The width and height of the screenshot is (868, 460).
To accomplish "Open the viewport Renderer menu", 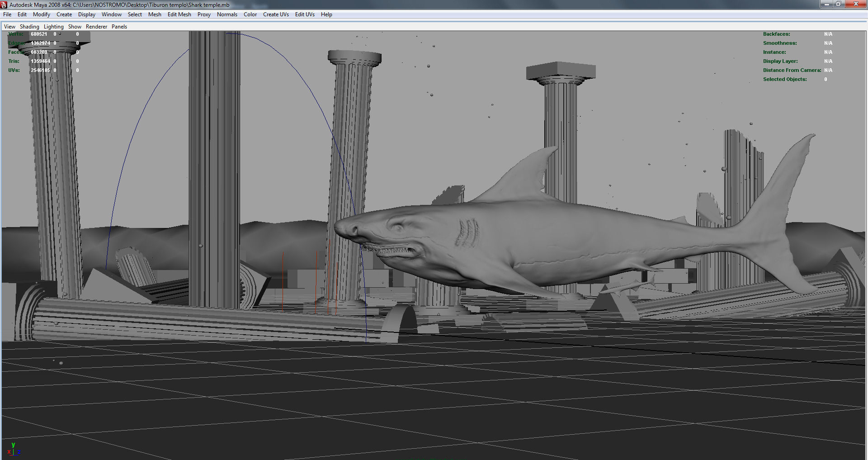I will (97, 27).
